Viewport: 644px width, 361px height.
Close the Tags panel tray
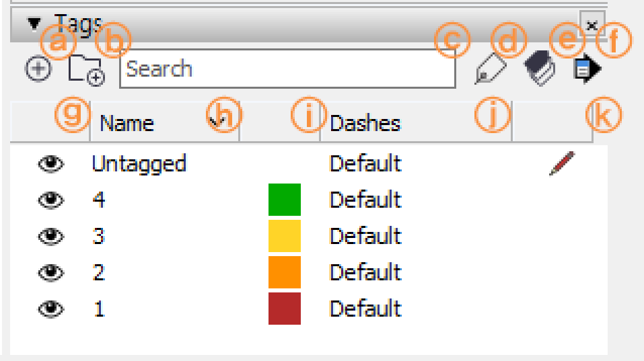(592, 26)
